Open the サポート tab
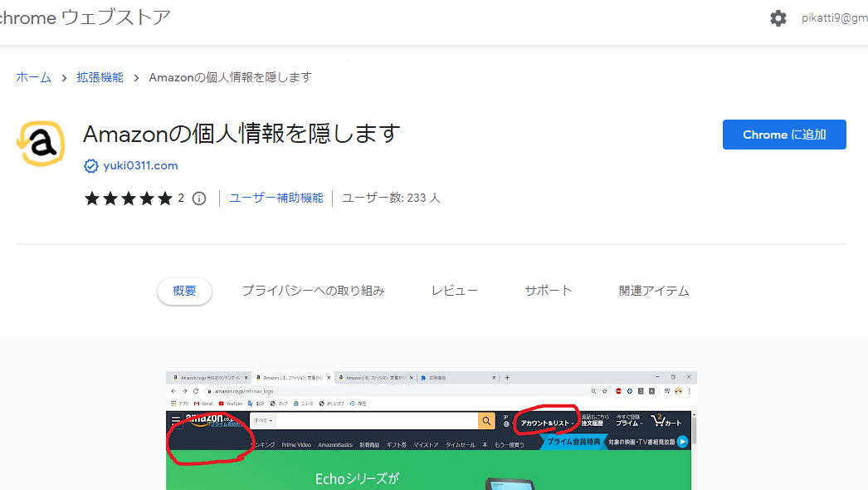The image size is (868, 490). pyautogui.click(x=548, y=291)
